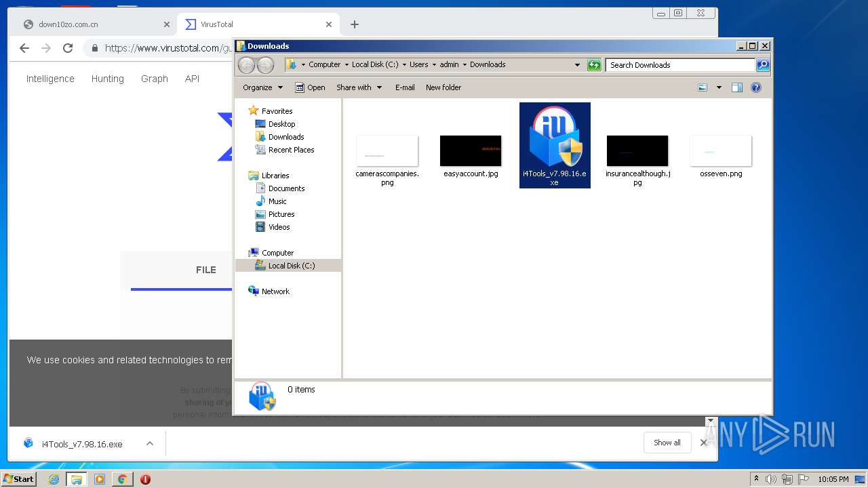Click Chrome's back arrow

coord(24,48)
